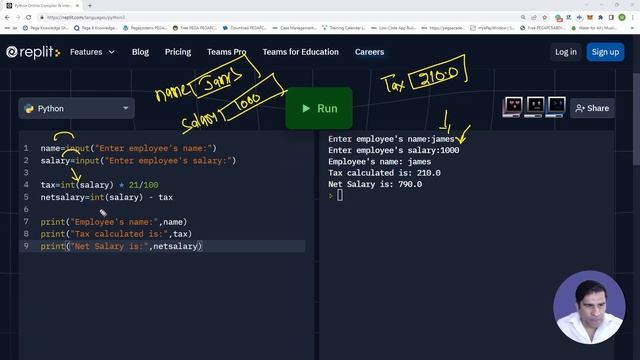The image size is (640, 360).
Task: Go to Teams Pro
Action: tap(227, 52)
